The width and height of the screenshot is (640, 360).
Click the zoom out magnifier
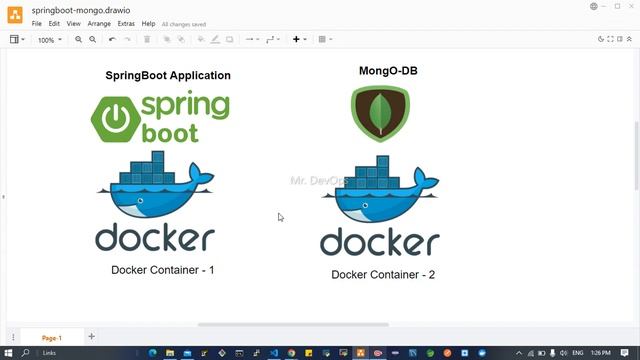coord(93,39)
